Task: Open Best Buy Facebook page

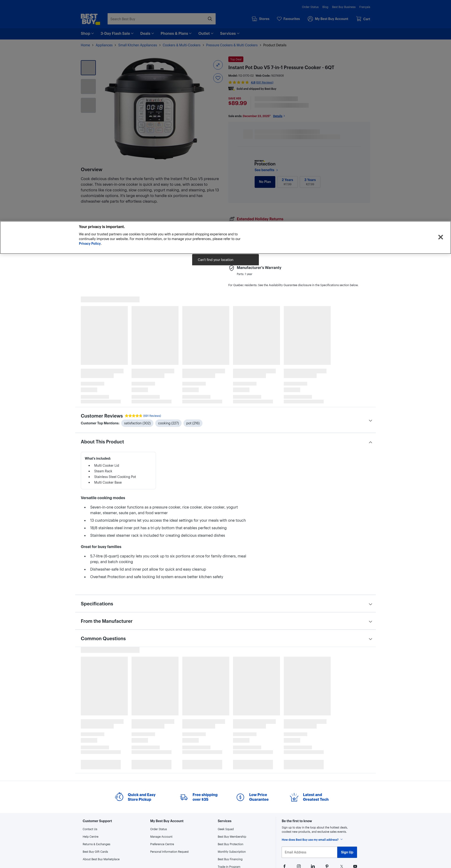Action: [284, 866]
